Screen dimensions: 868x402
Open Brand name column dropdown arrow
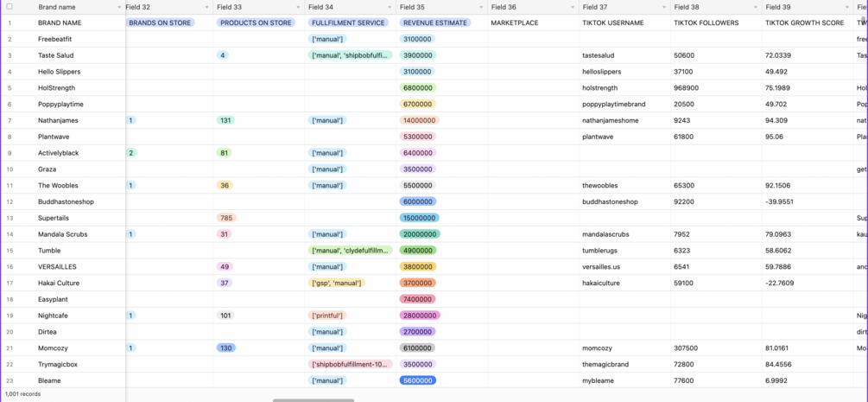(119, 7)
